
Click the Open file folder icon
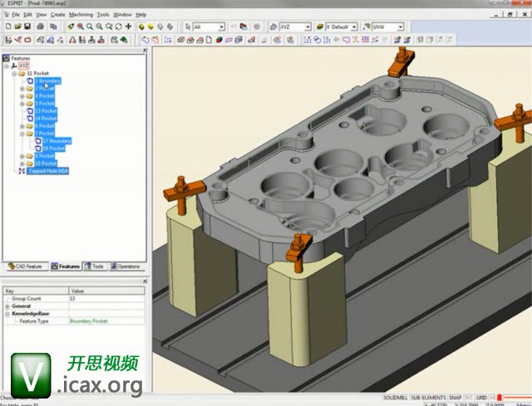(18, 27)
